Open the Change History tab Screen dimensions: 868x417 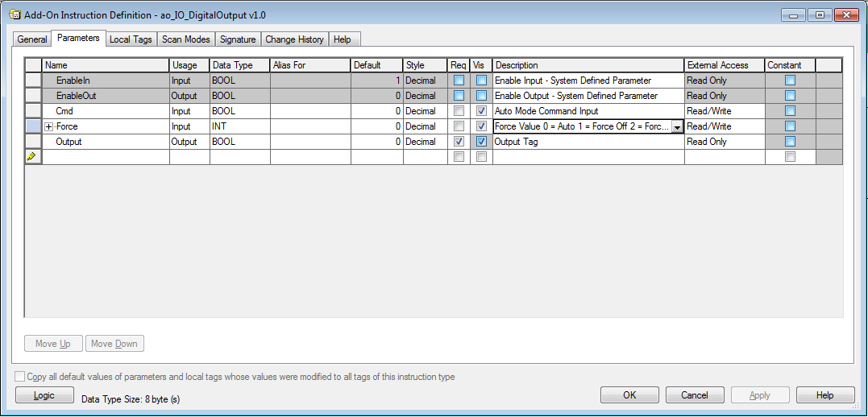pos(294,39)
